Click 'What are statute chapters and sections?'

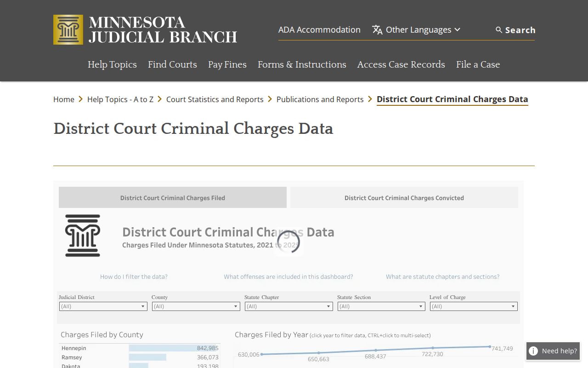pyautogui.click(x=442, y=276)
